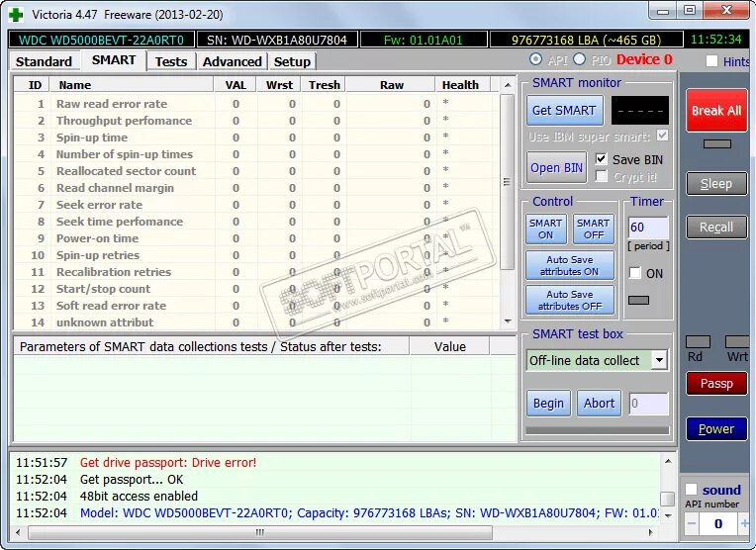756x550 pixels.
Task: Click the 976773168 LBA capacity field
Action: click(586, 40)
